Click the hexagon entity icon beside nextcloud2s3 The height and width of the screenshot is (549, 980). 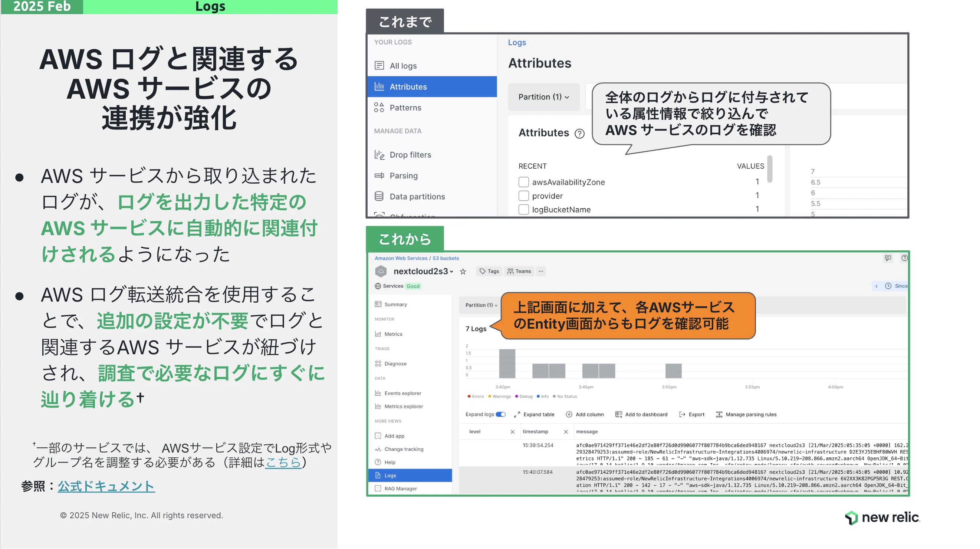(381, 271)
